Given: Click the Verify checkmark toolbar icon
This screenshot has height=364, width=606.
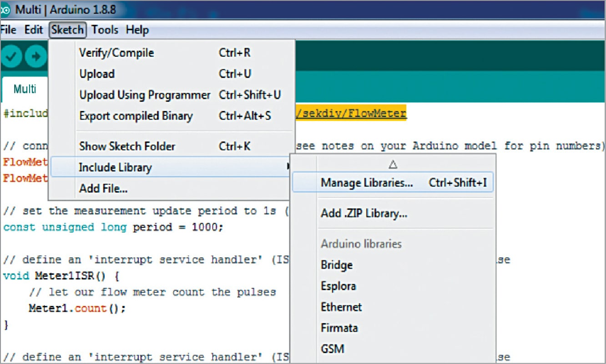Looking at the screenshot, I should click(11, 57).
